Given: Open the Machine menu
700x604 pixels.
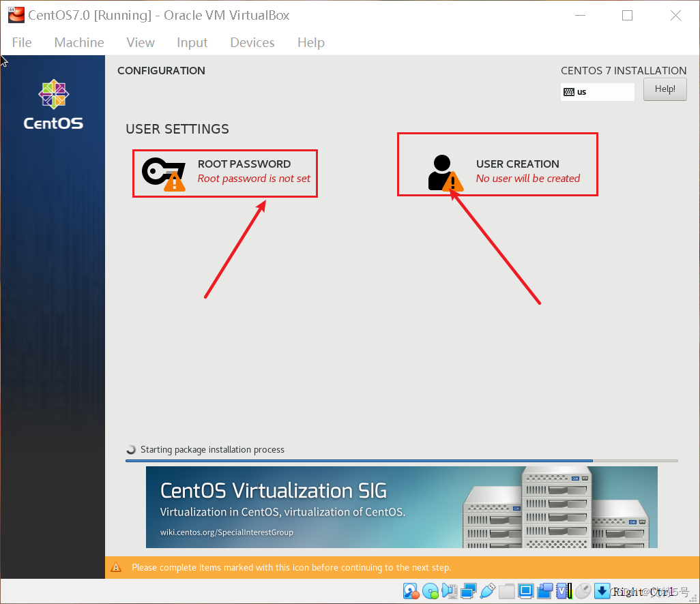Looking at the screenshot, I should pyautogui.click(x=78, y=42).
